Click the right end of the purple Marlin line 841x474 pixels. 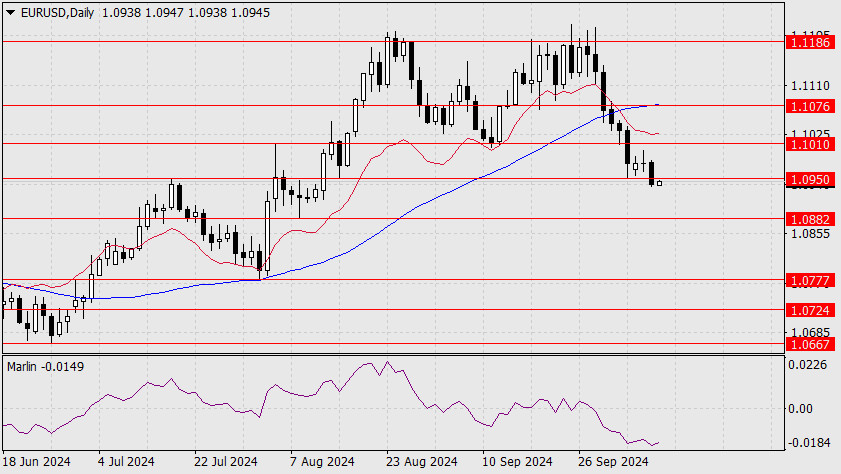point(658,442)
